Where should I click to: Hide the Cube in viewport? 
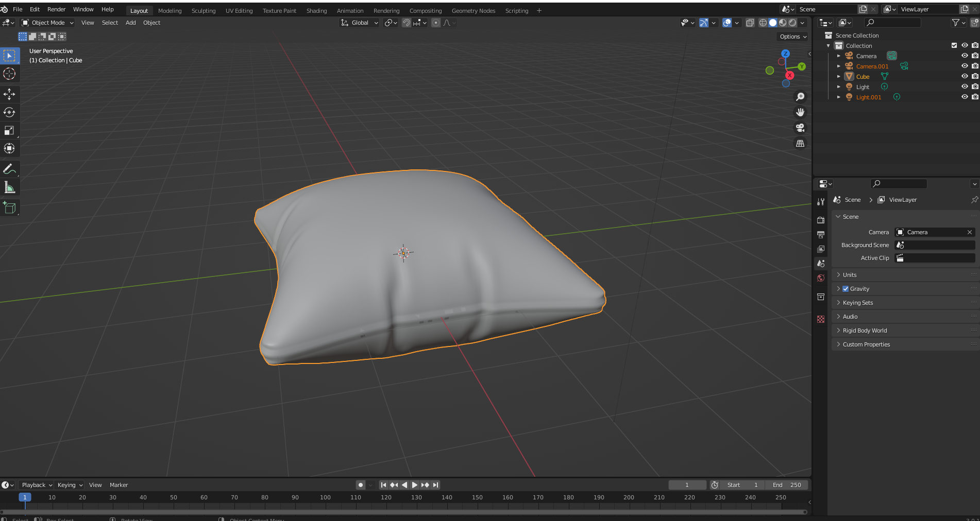pos(965,76)
